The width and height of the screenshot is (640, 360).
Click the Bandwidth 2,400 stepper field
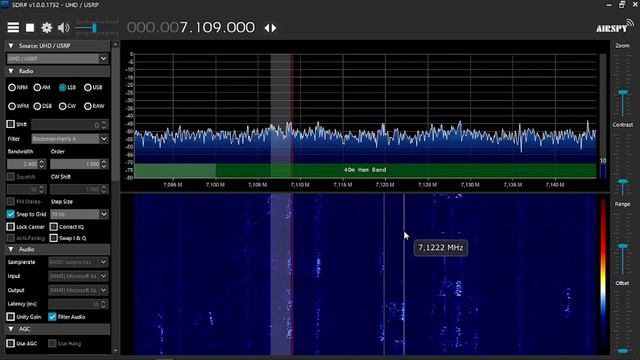click(x=27, y=164)
